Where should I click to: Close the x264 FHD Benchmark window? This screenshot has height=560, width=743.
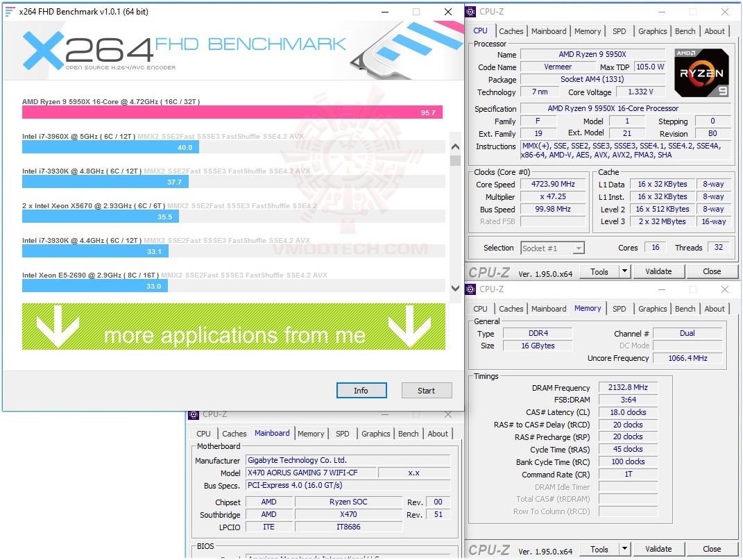coord(447,12)
